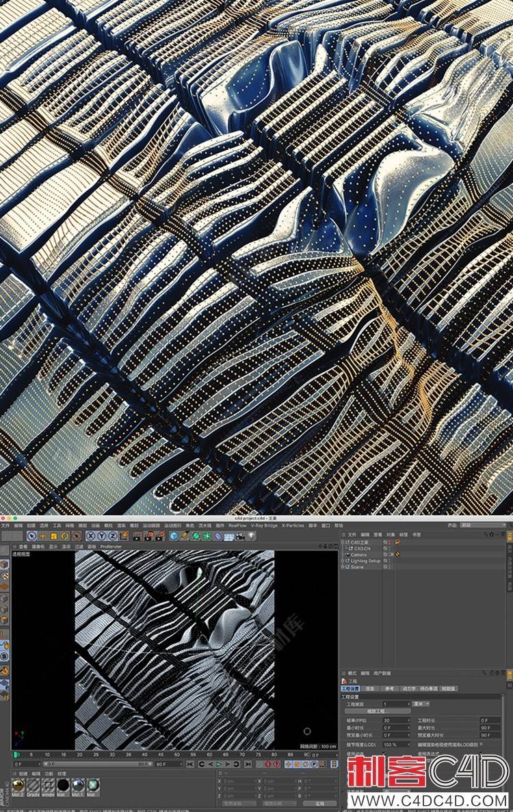Open Render Settings clapperboard icon
This screenshot has height=812, width=513.
coord(159,536)
